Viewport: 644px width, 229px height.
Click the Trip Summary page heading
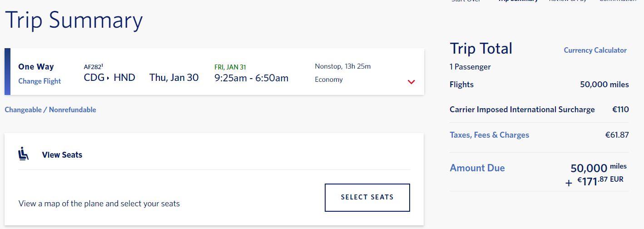pos(74,20)
